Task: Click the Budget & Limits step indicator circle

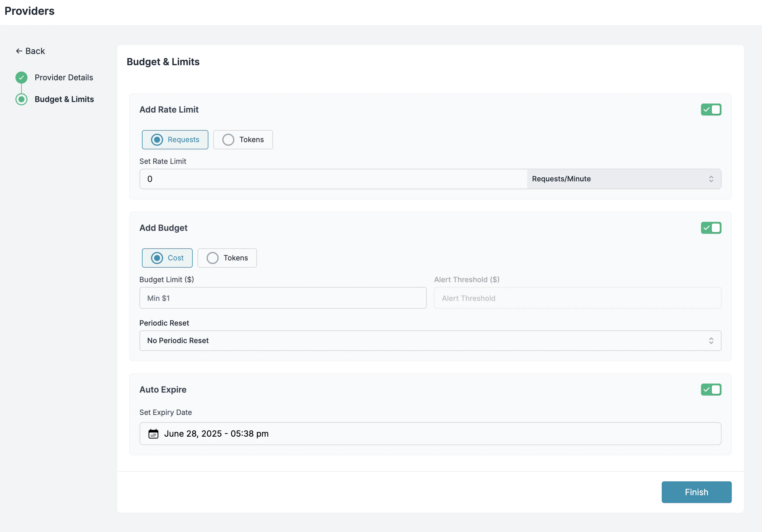Action: [x=21, y=99]
